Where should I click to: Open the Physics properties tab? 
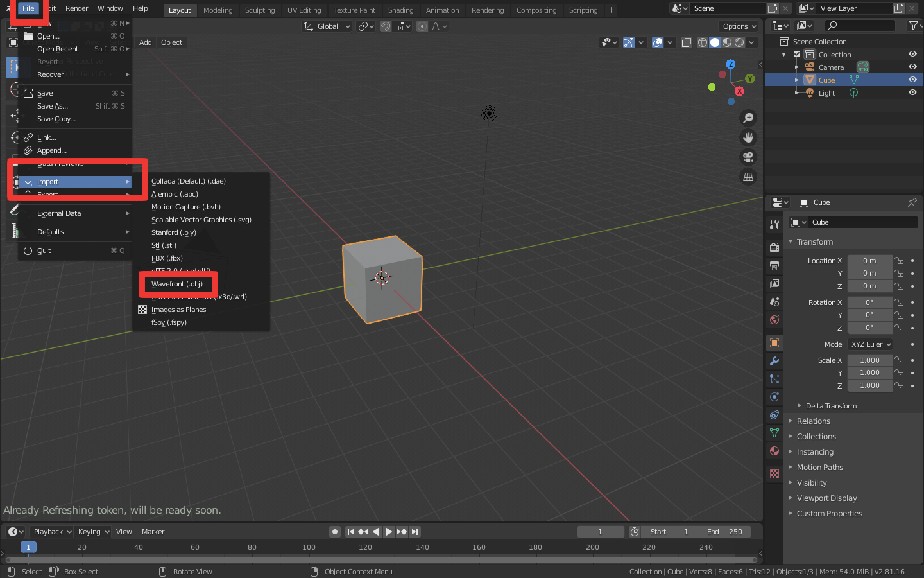(x=774, y=397)
